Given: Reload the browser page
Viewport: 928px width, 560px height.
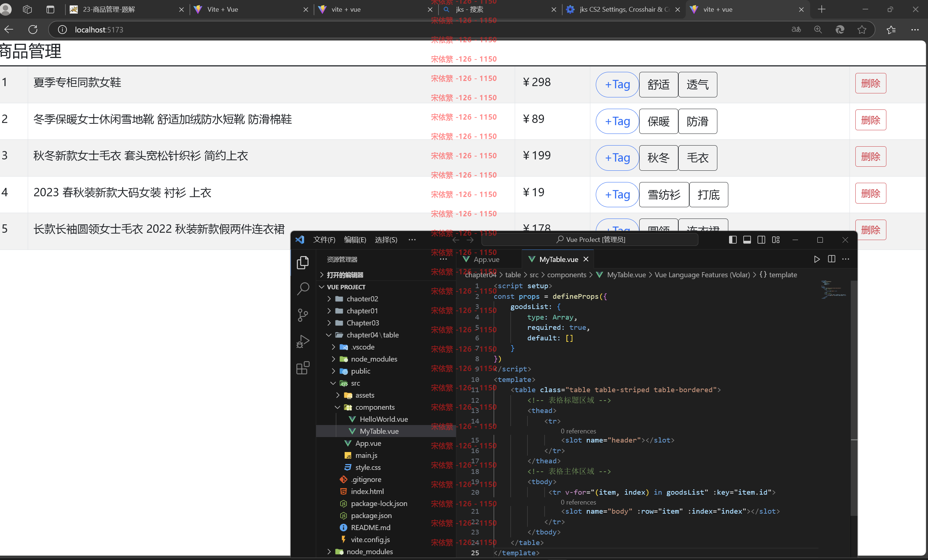Looking at the screenshot, I should [x=33, y=29].
